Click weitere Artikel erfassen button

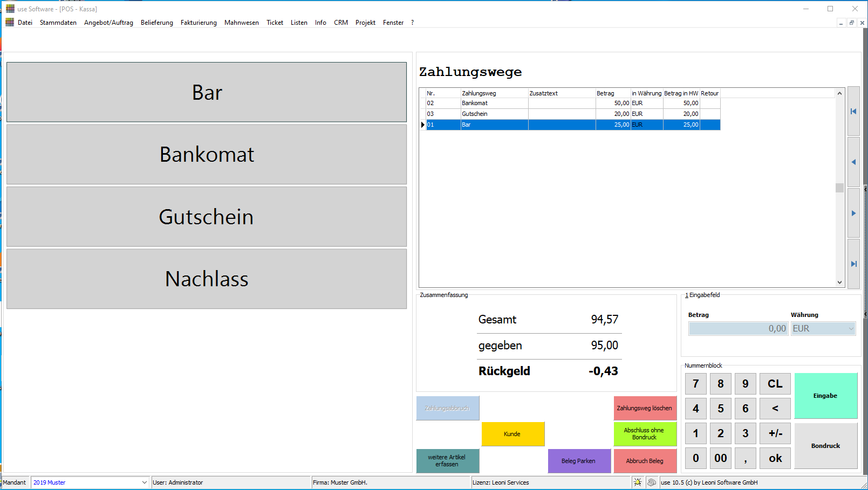447,461
